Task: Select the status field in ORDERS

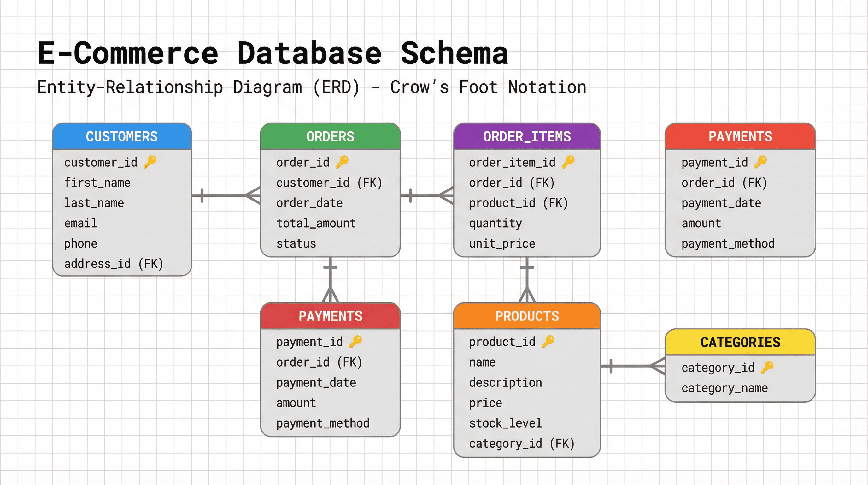Action: tap(296, 243)
